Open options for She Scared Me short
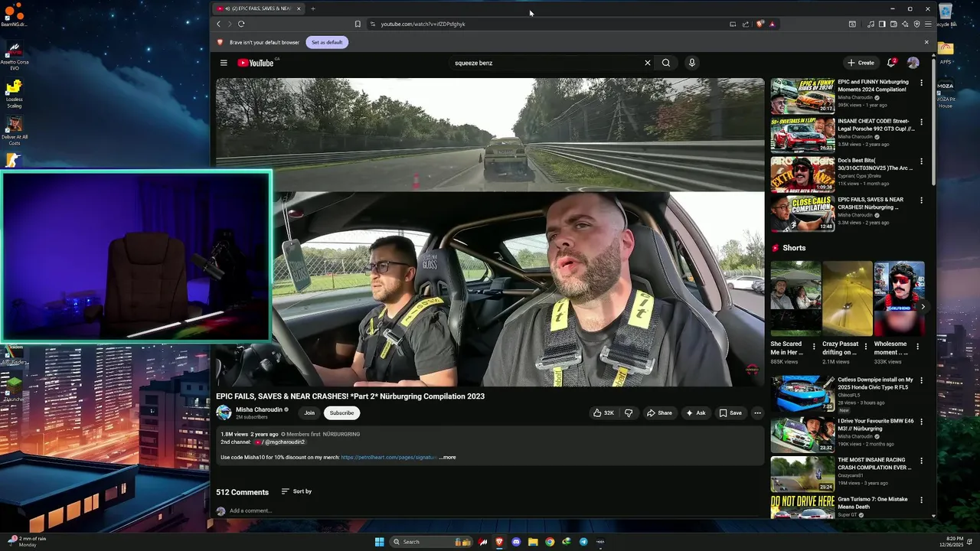This screenshot has height=551, width=980. 814,347
